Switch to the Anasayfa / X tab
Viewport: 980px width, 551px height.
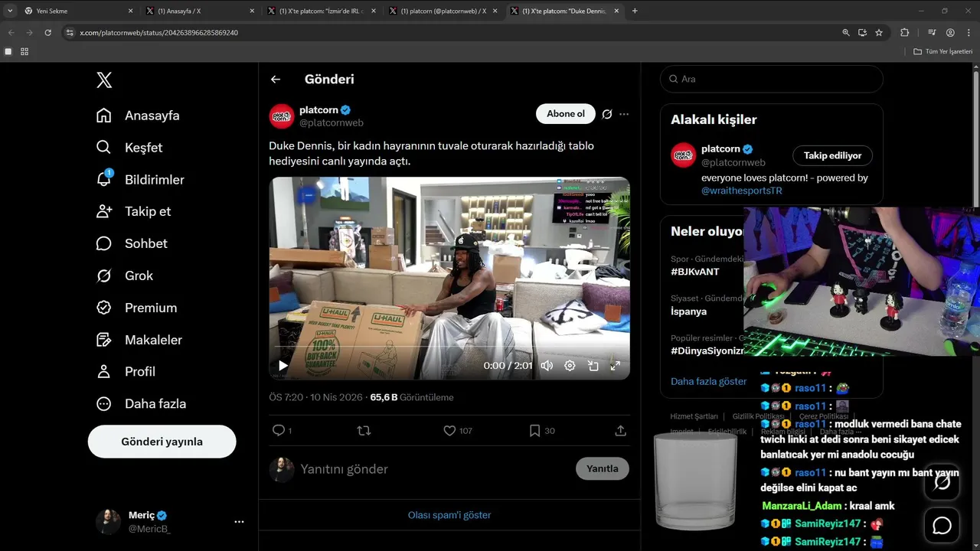pyautogui.click(x=201, y=11)
